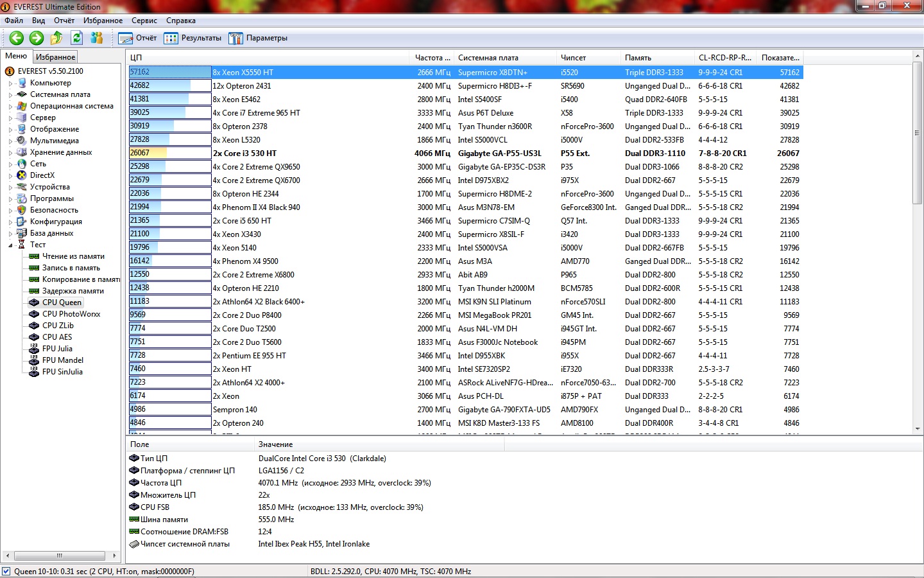Expand the Устройства tree node

coord(10,187)
